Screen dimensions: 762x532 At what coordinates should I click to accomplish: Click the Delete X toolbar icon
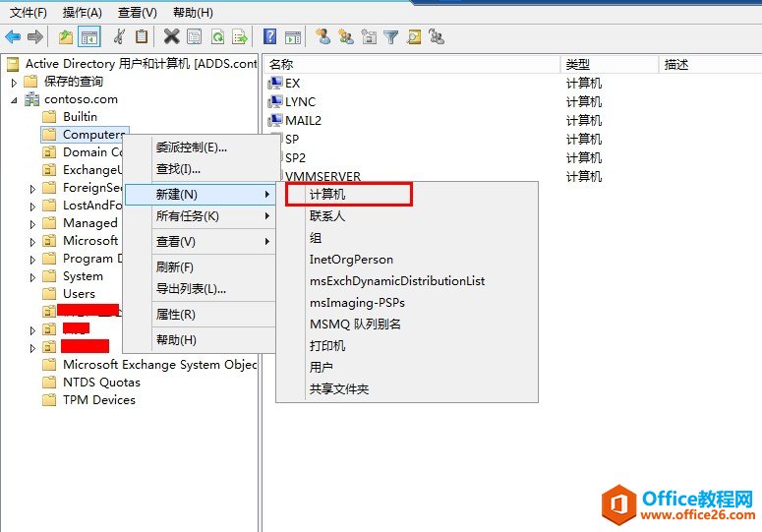click(171, 37)
